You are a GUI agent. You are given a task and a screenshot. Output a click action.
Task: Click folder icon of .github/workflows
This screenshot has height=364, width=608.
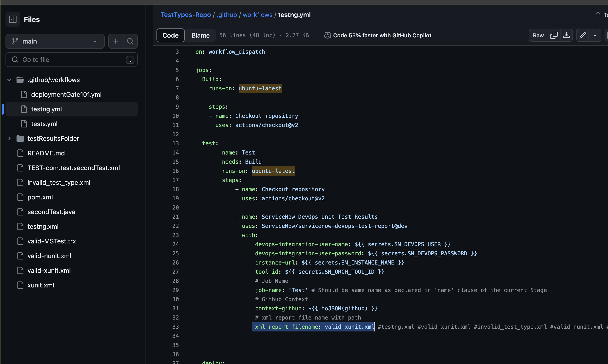[20, 80]
